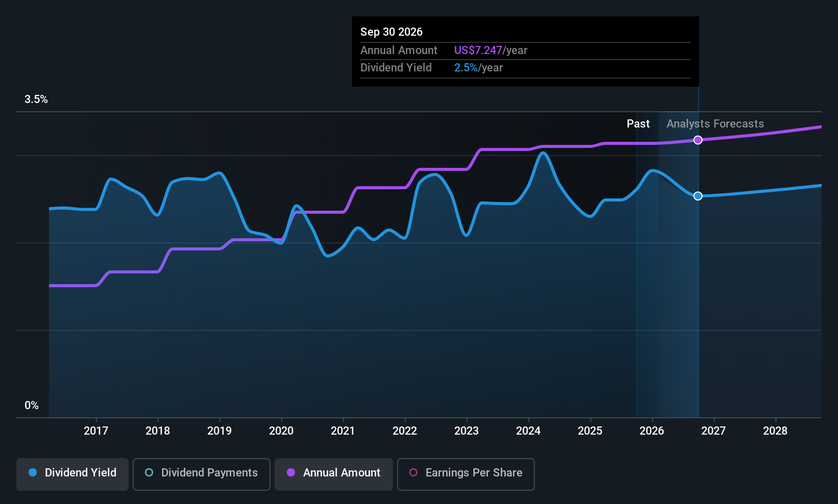
Task: Click the 3.5% y-axis label
Action: point(36,99)
